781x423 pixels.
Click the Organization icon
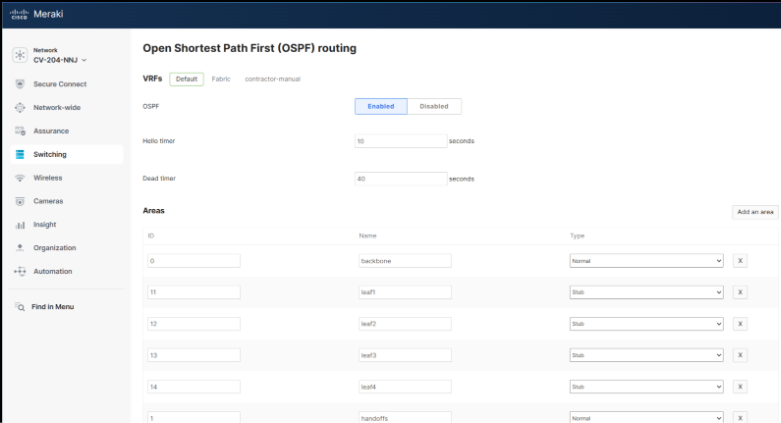20,248
